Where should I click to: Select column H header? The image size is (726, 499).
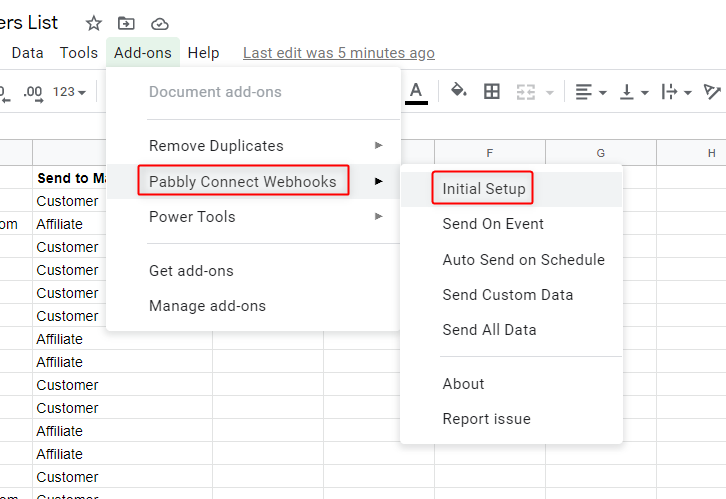click(x=692, y=153)
